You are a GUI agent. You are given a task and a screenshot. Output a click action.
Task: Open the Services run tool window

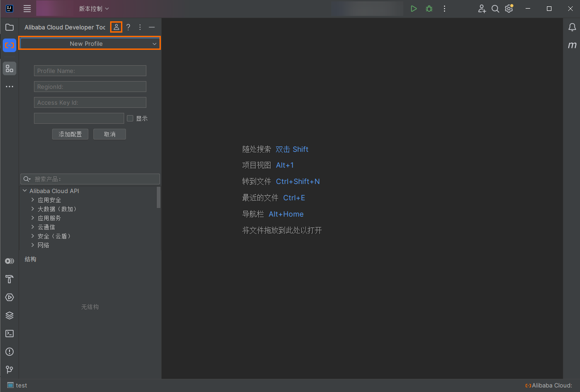[10, 297]
